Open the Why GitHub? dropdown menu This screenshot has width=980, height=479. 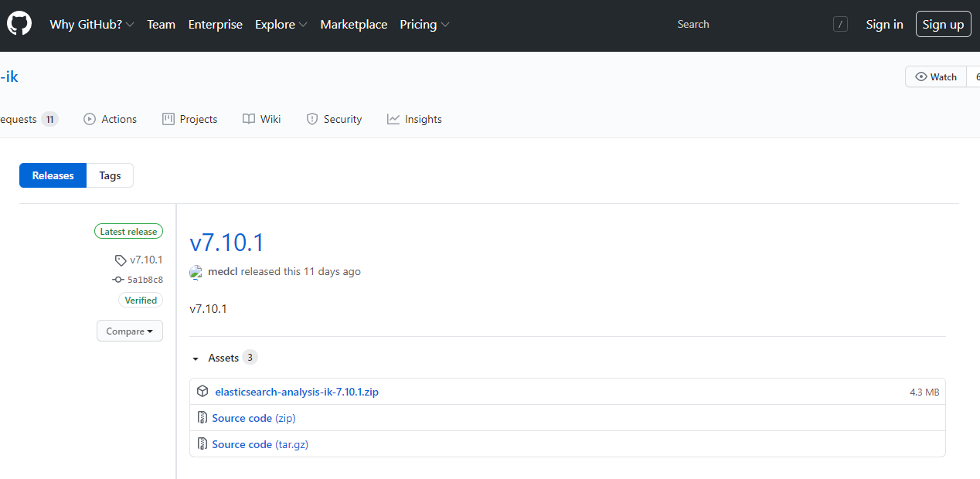pyautogui.click(x=92, y=25)
